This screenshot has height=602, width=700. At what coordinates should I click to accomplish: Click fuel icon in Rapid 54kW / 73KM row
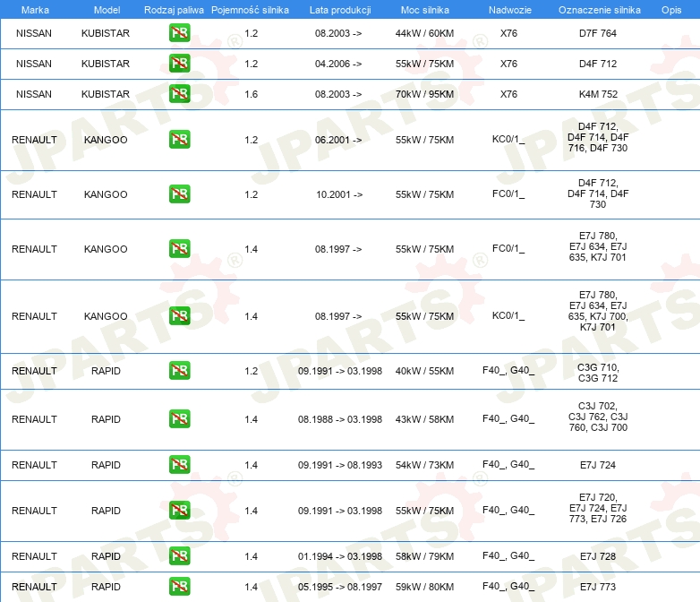pos(179,464)
